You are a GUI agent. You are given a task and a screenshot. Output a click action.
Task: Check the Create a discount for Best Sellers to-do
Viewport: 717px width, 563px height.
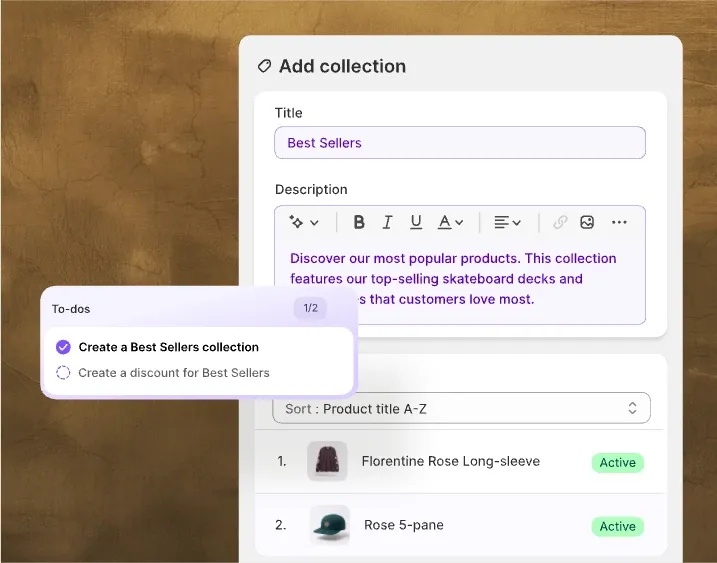[63, 373]
